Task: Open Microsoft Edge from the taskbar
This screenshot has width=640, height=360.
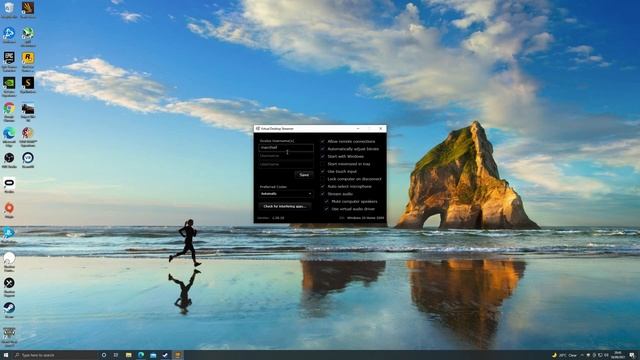Action: 141,355
